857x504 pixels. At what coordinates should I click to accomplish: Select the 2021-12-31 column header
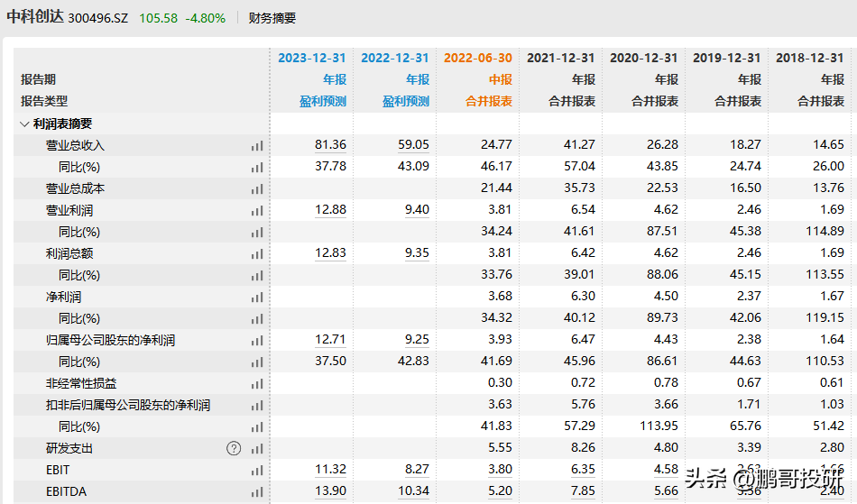[x=561, y=58]
